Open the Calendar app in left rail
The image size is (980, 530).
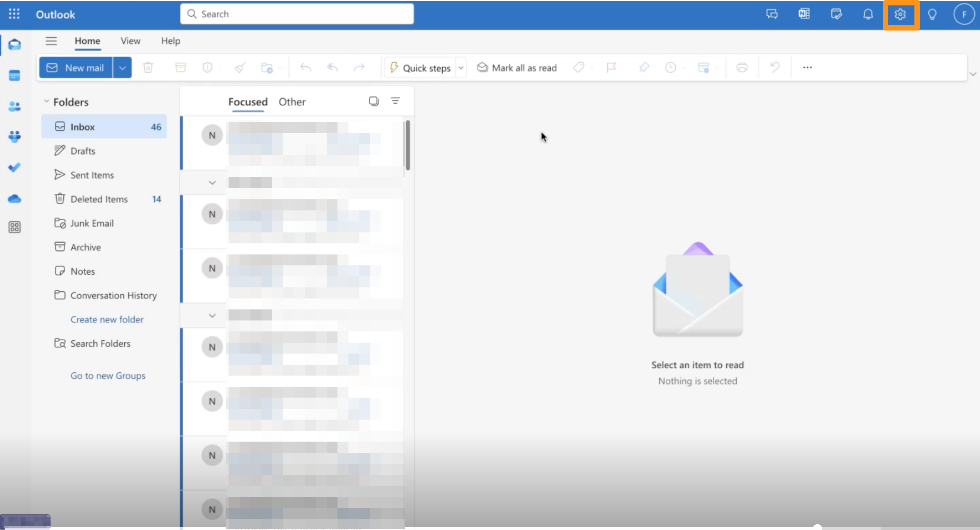click(14, 75)
